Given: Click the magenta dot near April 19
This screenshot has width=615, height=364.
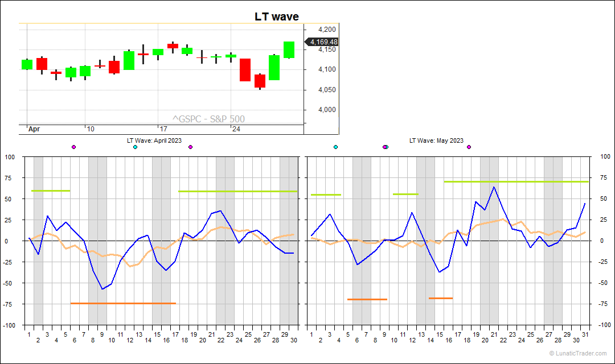Looking at the screenshot, I should click(190, 147).
